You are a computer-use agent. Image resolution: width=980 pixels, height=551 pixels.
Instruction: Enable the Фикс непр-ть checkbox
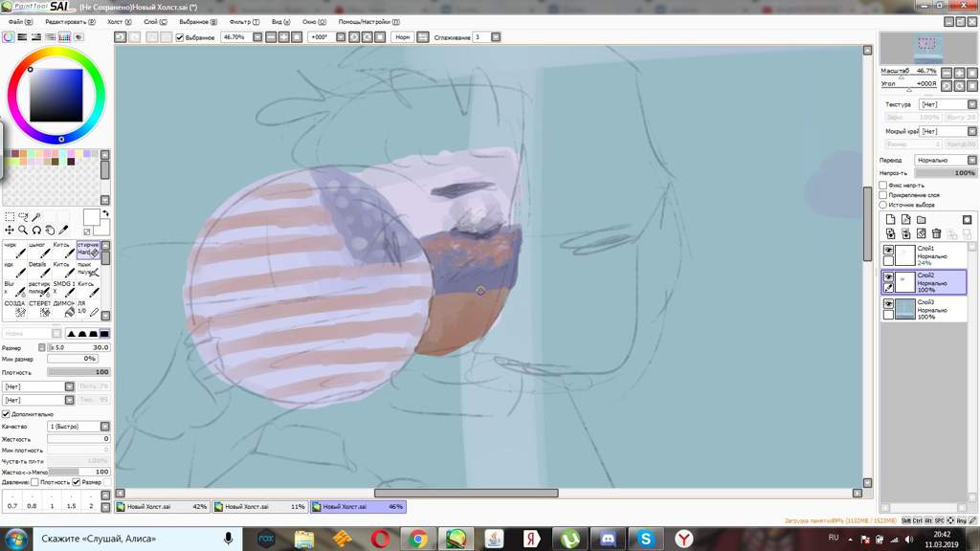pyautogui.click(x=883, y=185)
